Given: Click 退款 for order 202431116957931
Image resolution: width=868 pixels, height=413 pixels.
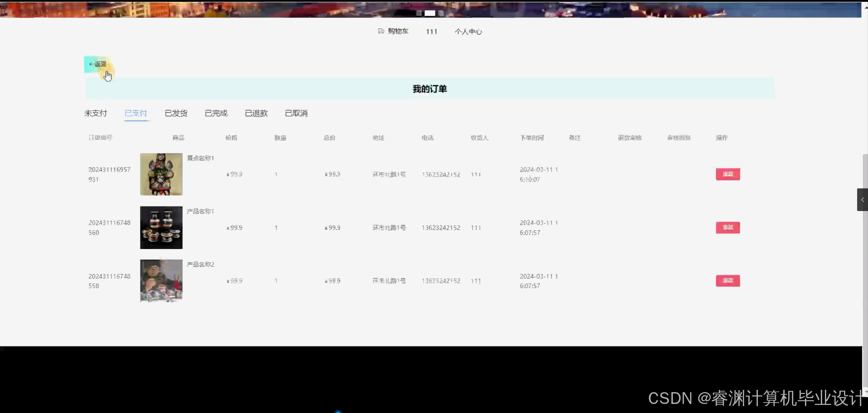Looking at the screenshot, I should [727, 174].
